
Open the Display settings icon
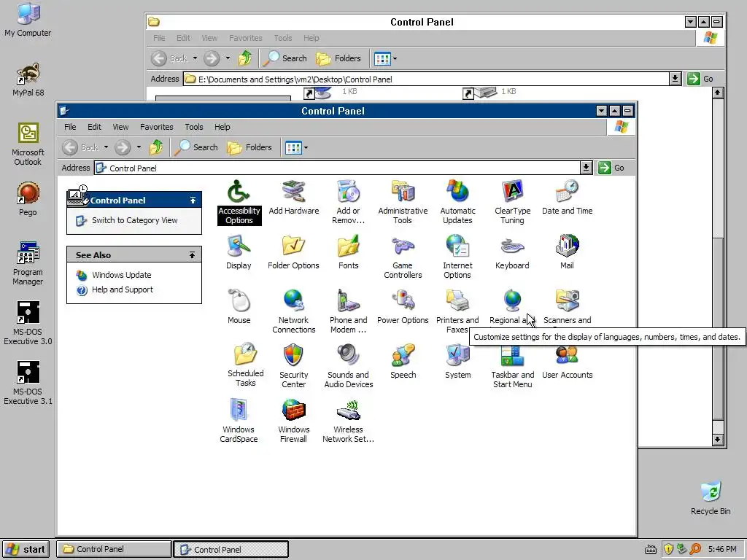click(239, 252)
